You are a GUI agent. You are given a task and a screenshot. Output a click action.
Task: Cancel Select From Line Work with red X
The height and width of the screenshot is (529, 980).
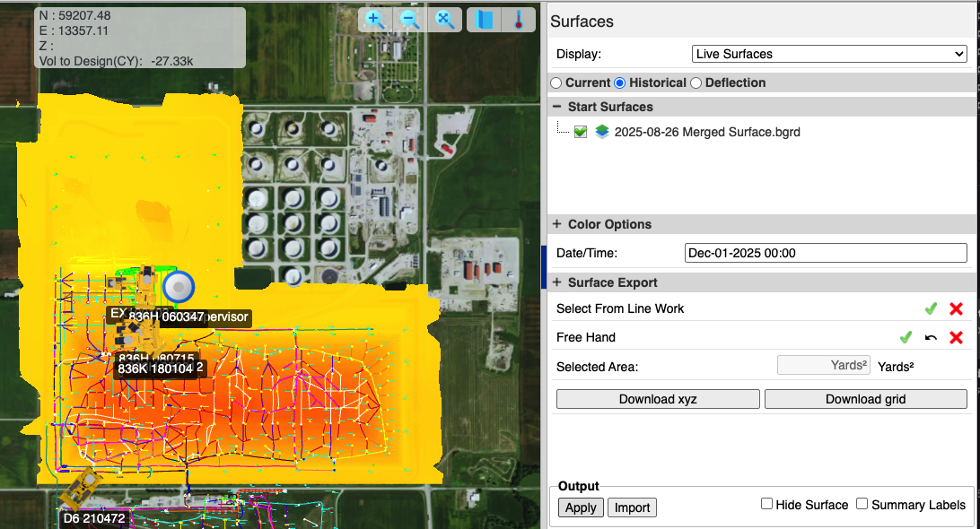click(x=956, y=308)
